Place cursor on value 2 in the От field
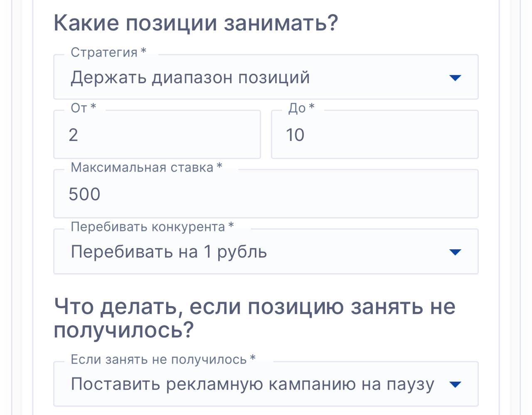 coord(73,135)
